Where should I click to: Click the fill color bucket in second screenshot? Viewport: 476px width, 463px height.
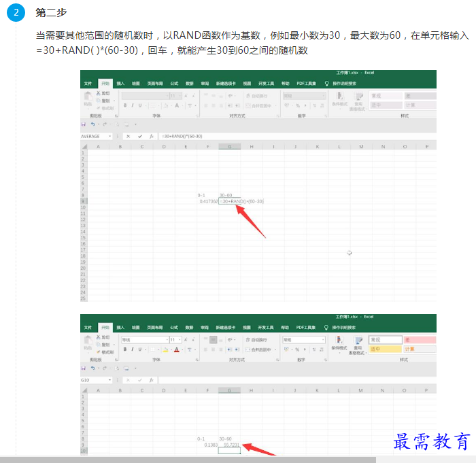click(x=165, y=349)
